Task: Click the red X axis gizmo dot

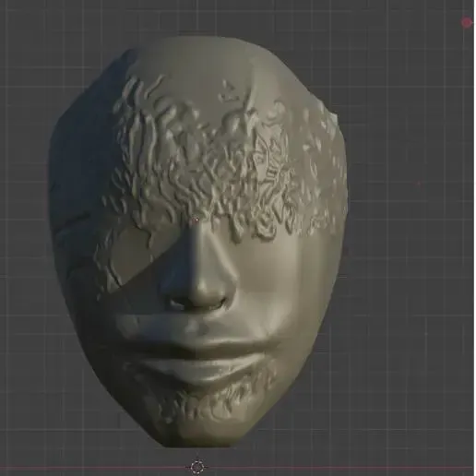Action: pyautogui.click(x=467, y=22)
